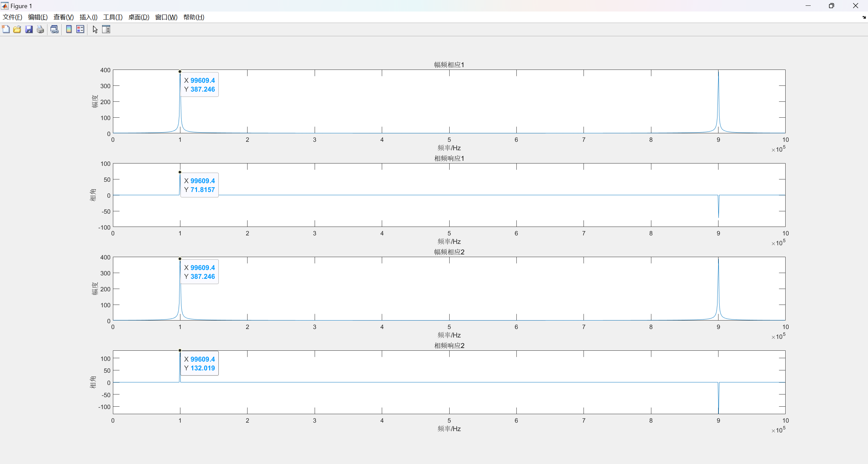Click the title 幅频相应2
Image resolution: width=868 pixels, height=464 pixels.
(x=449, y=252)
